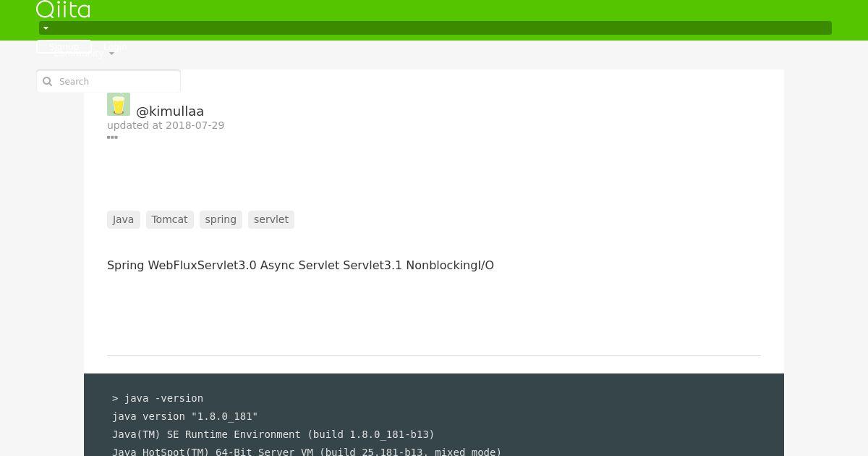The height and width of the screenshot is (456, 868).
Task: Open the beer mug avatar of kimullaa
Action: click(119, 104)
